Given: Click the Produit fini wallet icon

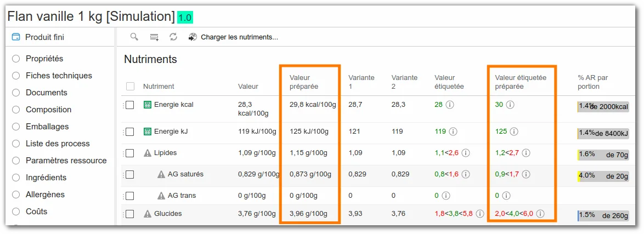Looking at the screenshot, I should coord(16,37).
